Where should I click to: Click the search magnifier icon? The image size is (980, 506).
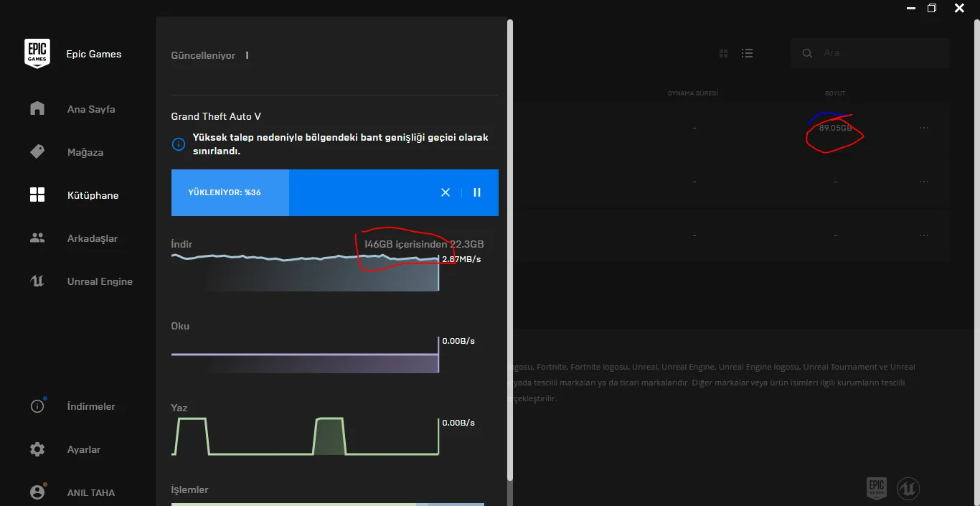tap(808, 53)
